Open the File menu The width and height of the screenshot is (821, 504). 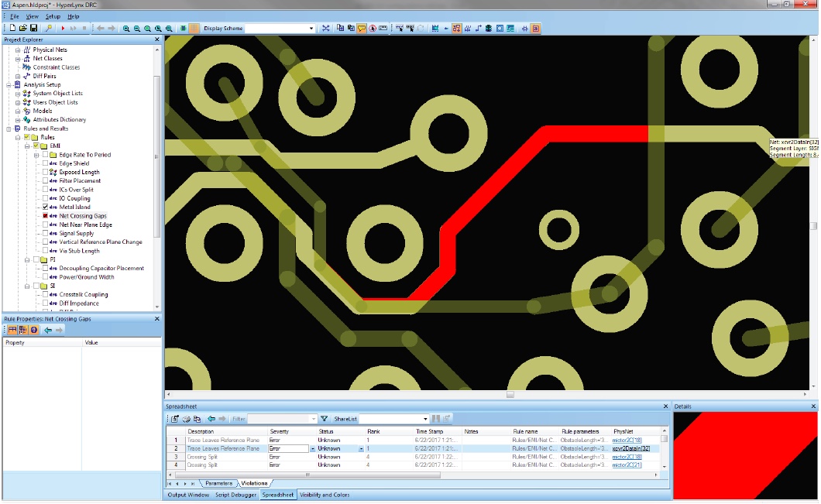(15, 16)
